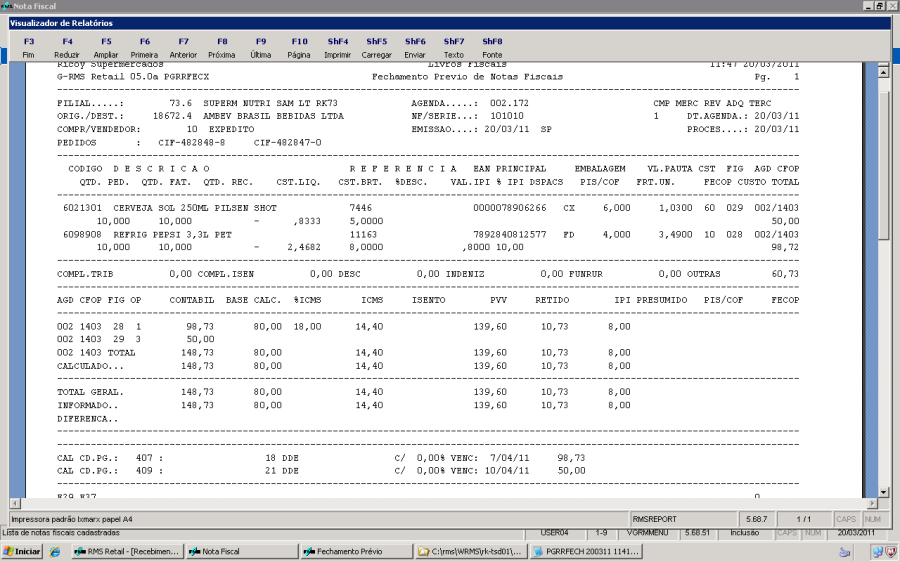900x562 pixels.
Task: Click OUTRAS value 60,73
Action: pyautogui.click(x=785, y=274)
